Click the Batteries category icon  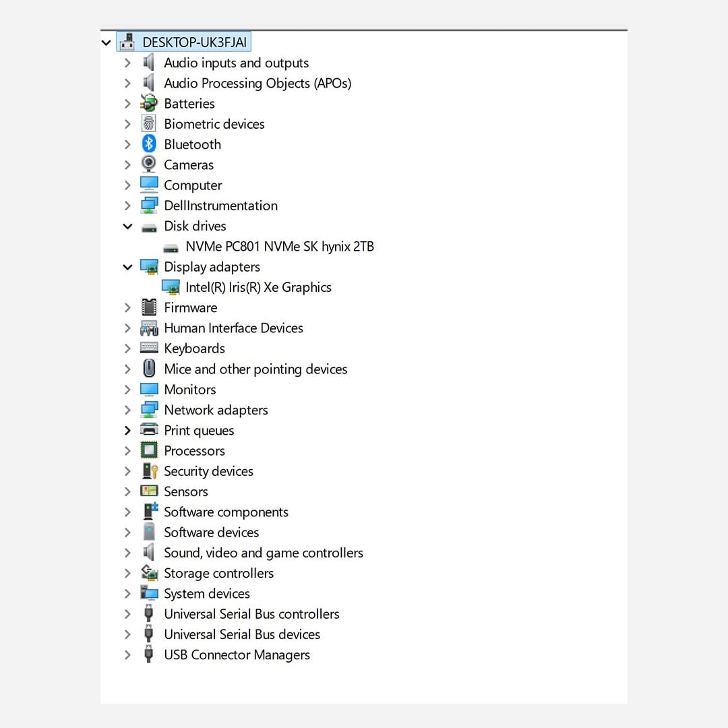pyautogui.click(x=149, y=104)
